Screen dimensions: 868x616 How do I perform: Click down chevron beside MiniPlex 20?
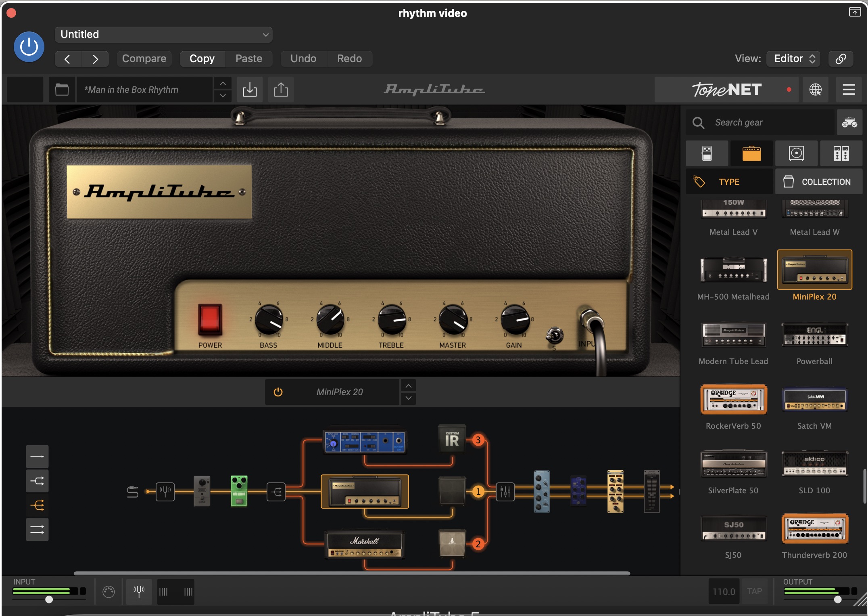pyautogui.click(x=409, y=398)
